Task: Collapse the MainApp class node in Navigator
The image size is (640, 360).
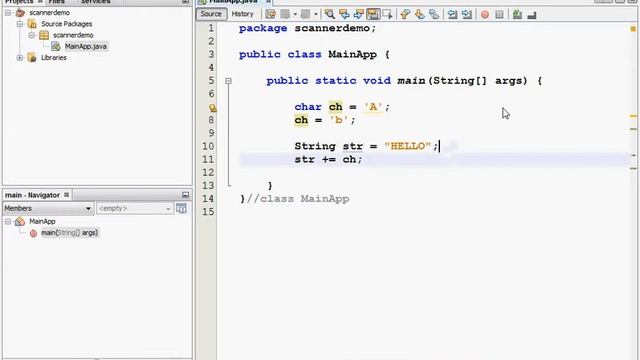Action: coord(8,221)
